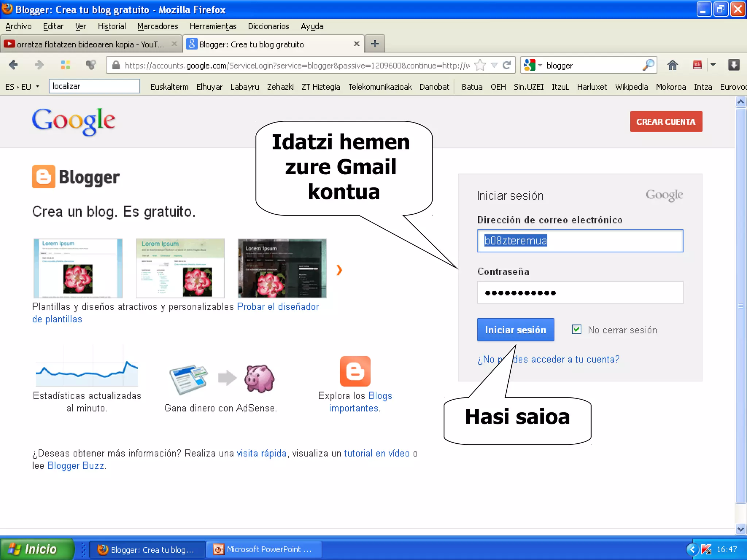The height and width of the screenshot is (560, 747).
Task: Select the green template thumbnail
Action: point(180,268)
